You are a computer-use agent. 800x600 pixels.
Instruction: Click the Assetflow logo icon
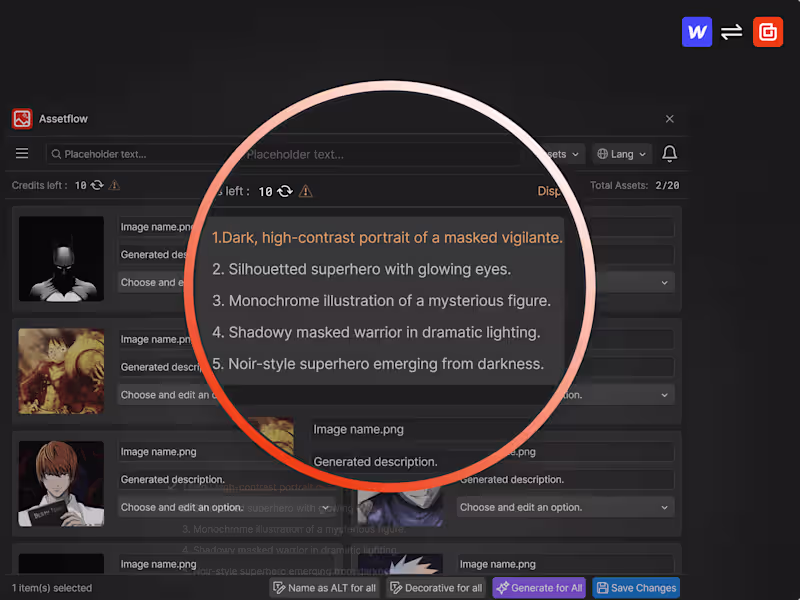click(x=22, y=119)
